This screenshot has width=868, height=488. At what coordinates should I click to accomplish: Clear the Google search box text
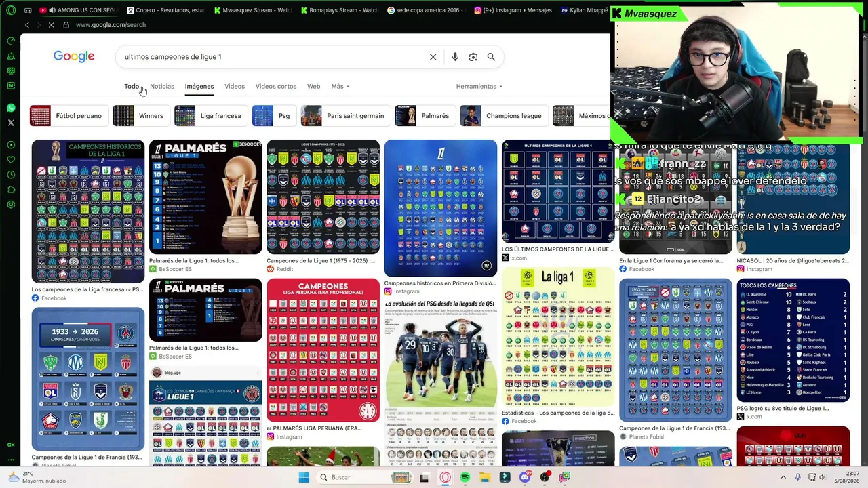[433, 57]
